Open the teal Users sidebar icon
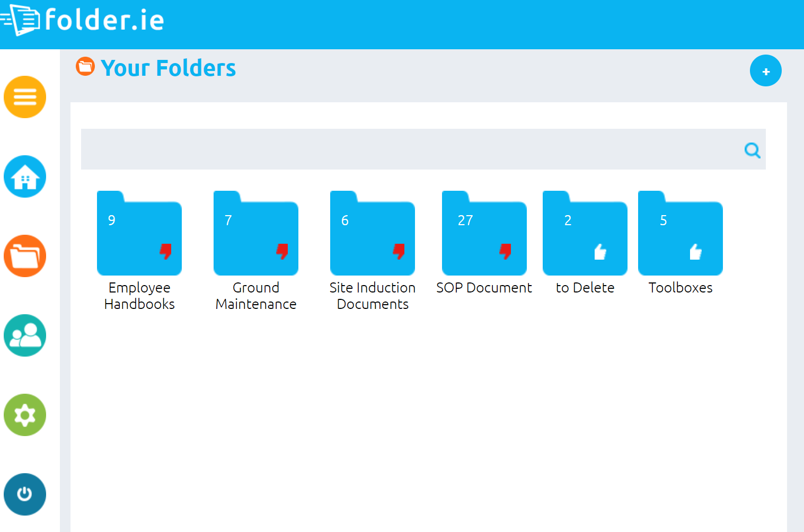The image size is (804, 532). click(25, 335)
